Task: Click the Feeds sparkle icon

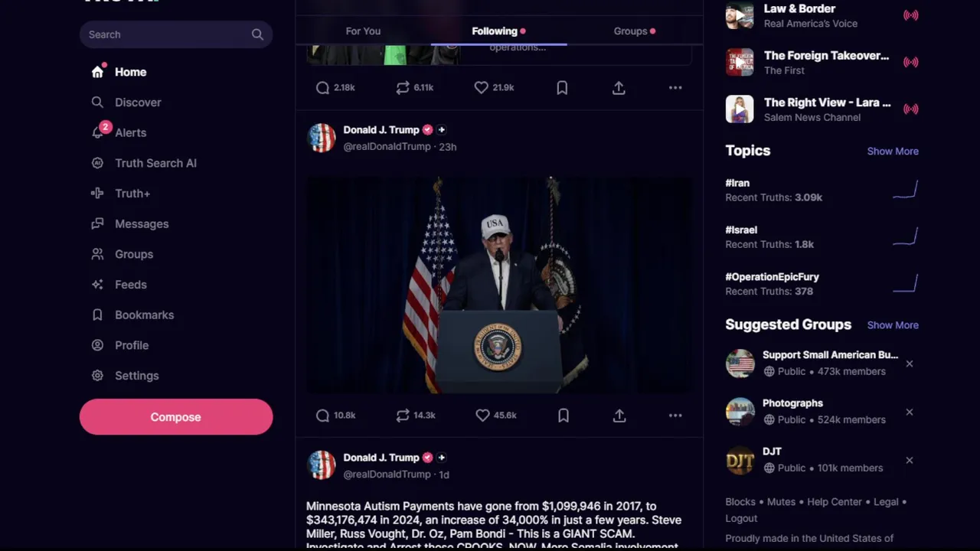Action: click(97, 285)
